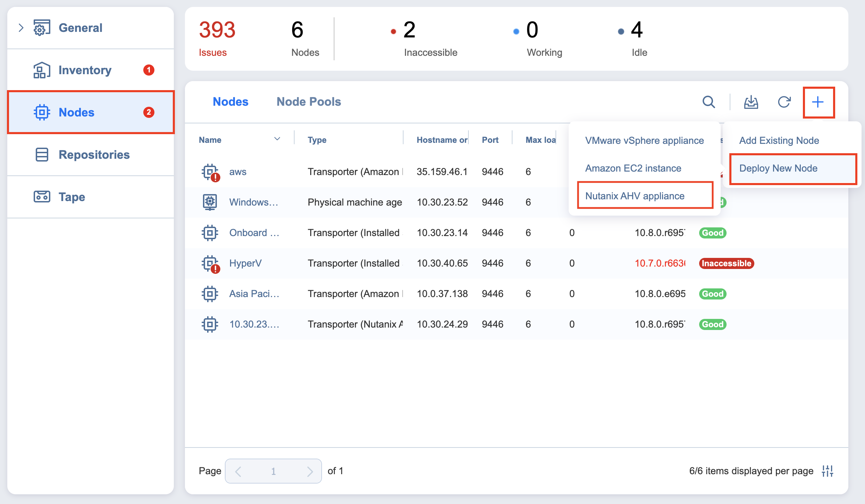
Task: Go to the previous page arrow
Action: (x=238, y=471)
